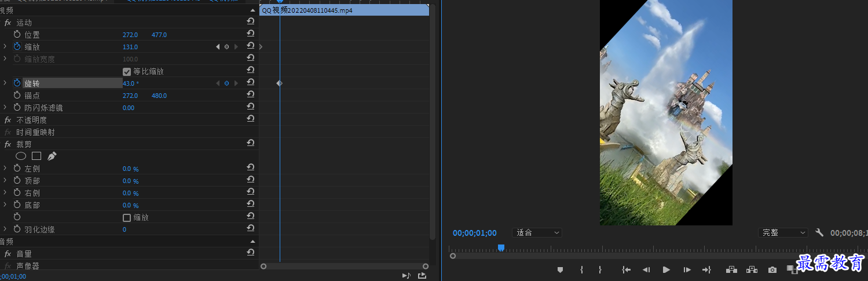Go to In point
This screenshot has width=868, height=281.
tap(626, 270)
